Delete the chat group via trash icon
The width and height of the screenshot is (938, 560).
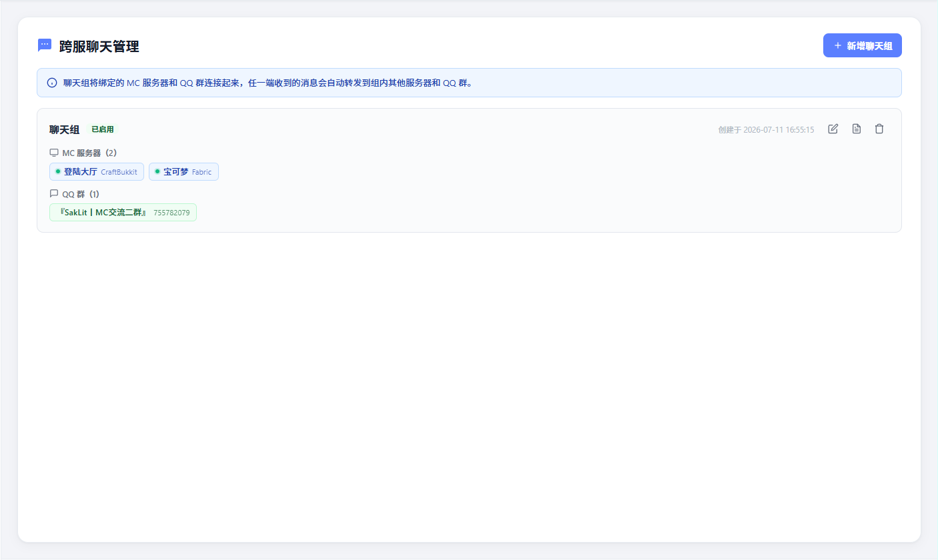[879, 129]
